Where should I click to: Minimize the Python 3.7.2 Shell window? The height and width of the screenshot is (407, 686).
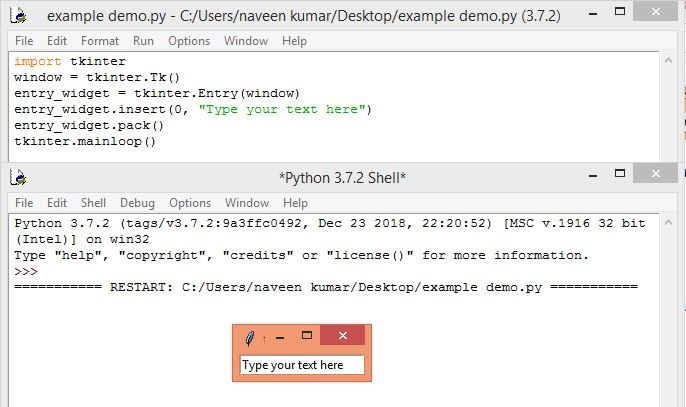593,176
